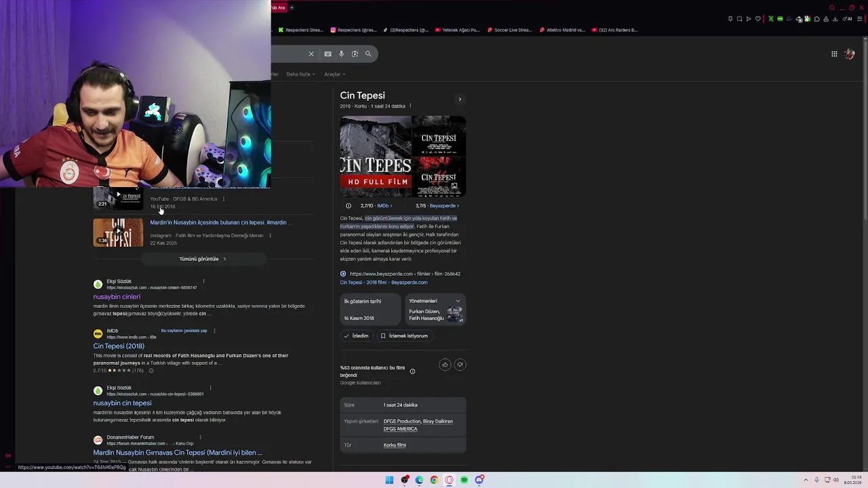Open options menu for Instagram video result
Viewport: 868px width, 488px height.
click(270, 236)
